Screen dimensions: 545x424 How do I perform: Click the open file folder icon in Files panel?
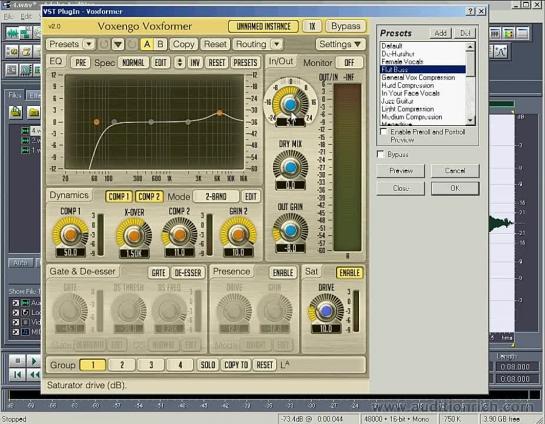pos(16,112)
